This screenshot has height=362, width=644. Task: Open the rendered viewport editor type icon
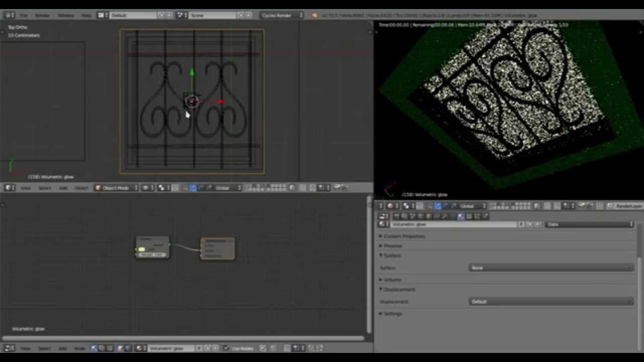click(x=380, y=206)
